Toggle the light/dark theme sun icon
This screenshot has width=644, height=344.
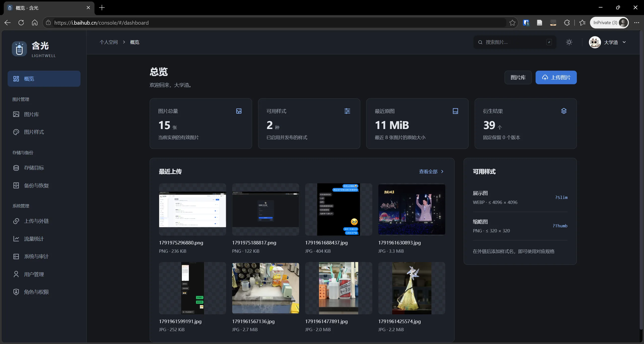point(569,42)
